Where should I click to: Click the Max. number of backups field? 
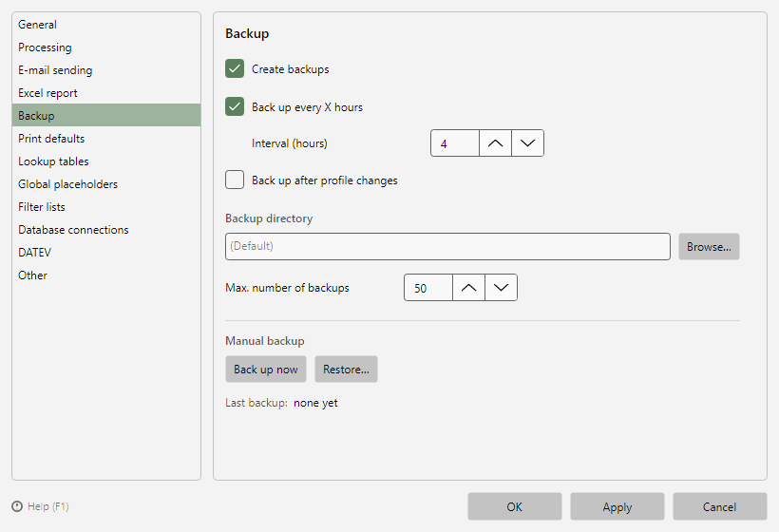click(428, 288)
